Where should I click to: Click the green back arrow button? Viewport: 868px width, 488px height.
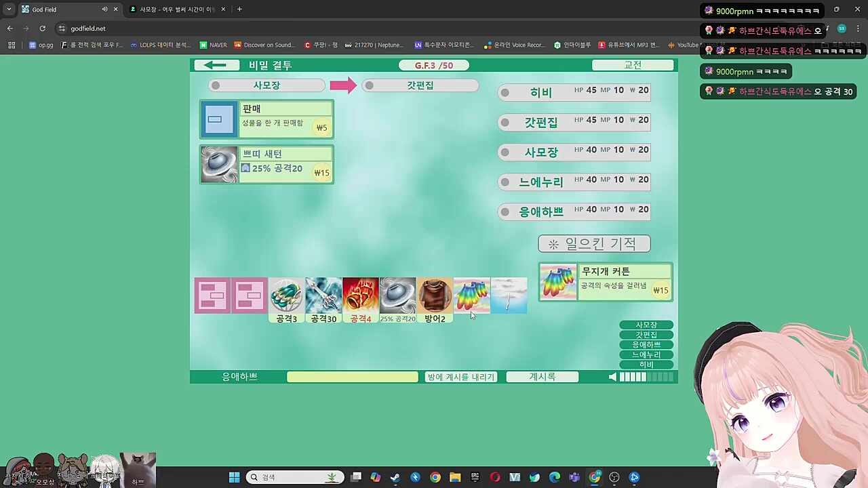click(217, 65)
